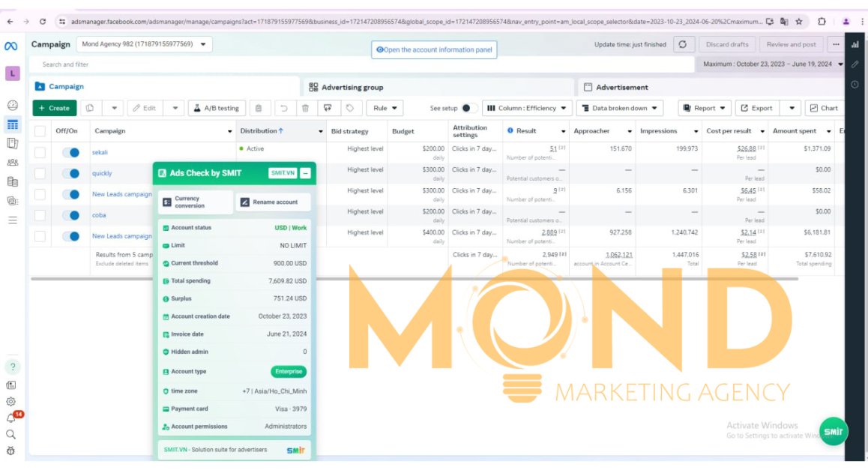
Task: Click the Enterprise account type badge
Action: [289, 372]
